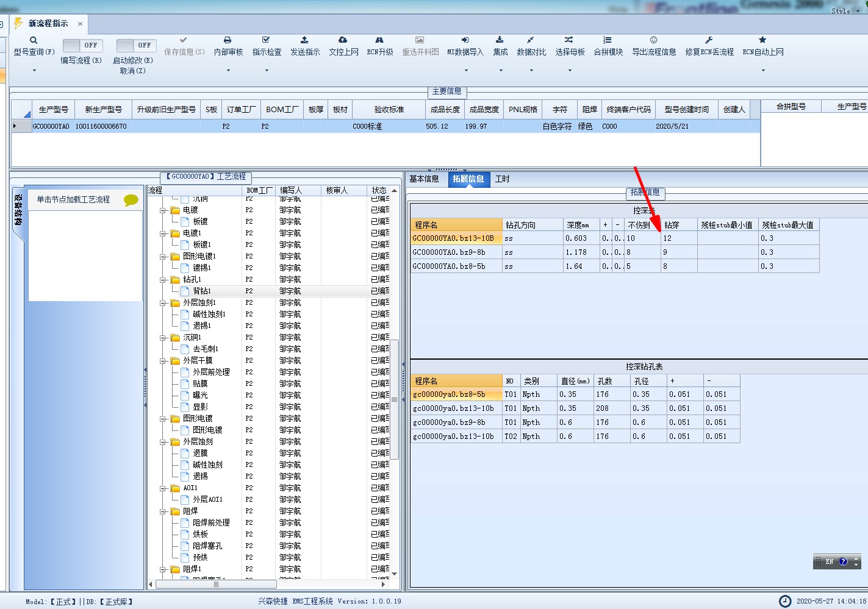The width and height of the screenshot is (868, 609).
Task: Select row GC00000YA0.bz9-8b in depth table
Action: [615, 252]
